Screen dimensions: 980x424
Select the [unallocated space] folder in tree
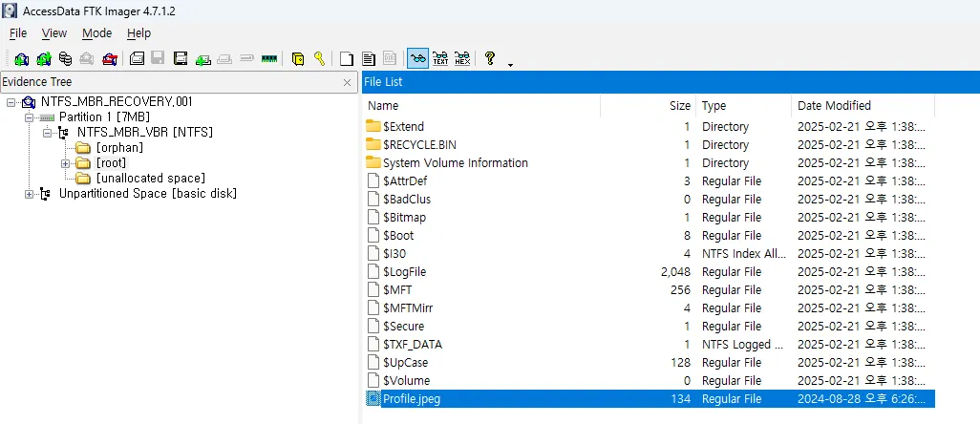click(x=151, y=178)
